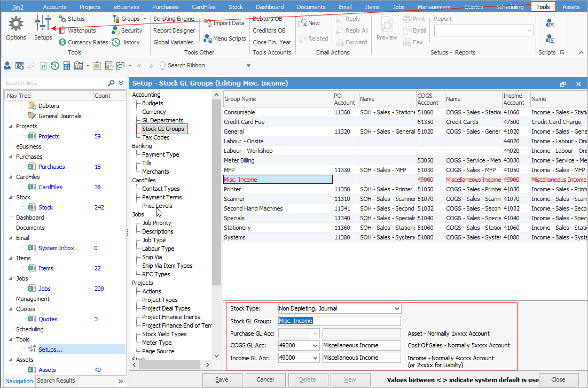Open the Stock Type dropdown
The height and width of the screenshot is (388, 588).
tap(396, 308)
